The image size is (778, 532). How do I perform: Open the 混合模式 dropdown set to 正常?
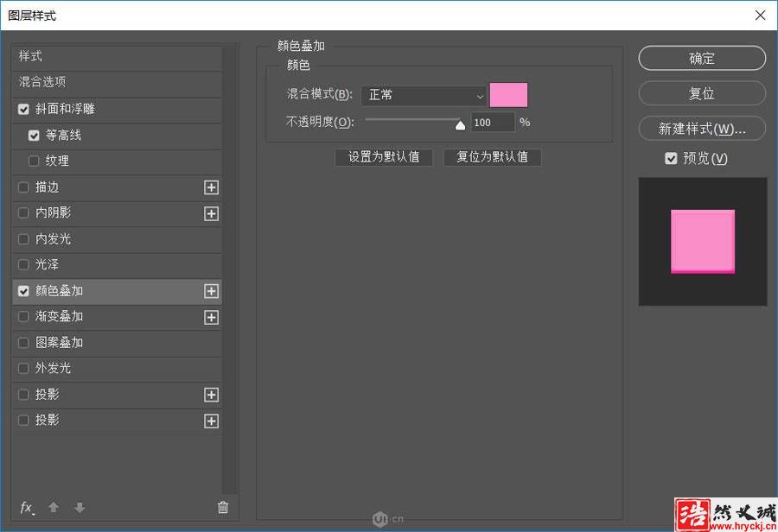tap(424, 95)
